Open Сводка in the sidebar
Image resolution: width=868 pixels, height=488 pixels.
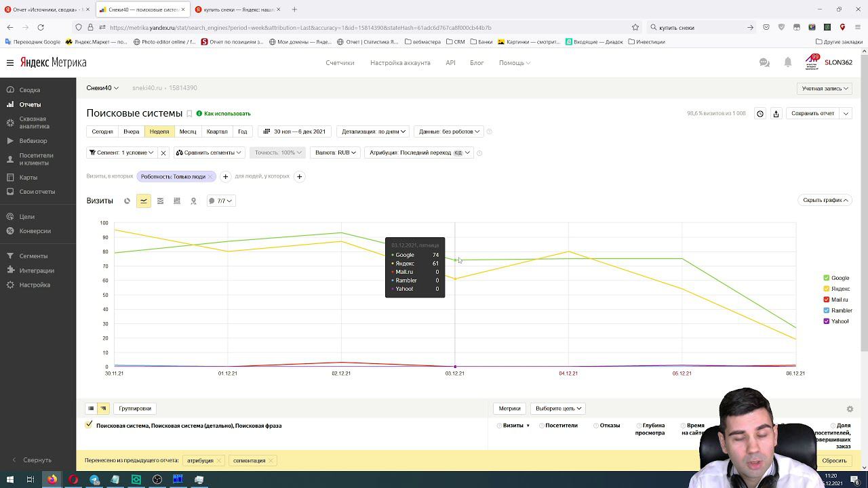click(x=30, y=90)
